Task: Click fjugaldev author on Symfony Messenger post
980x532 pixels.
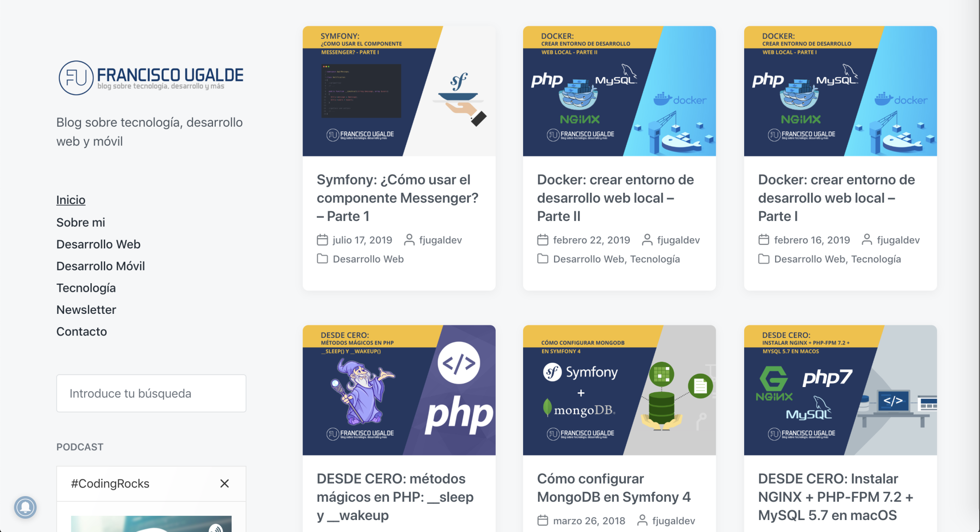Action: point(441,240)
